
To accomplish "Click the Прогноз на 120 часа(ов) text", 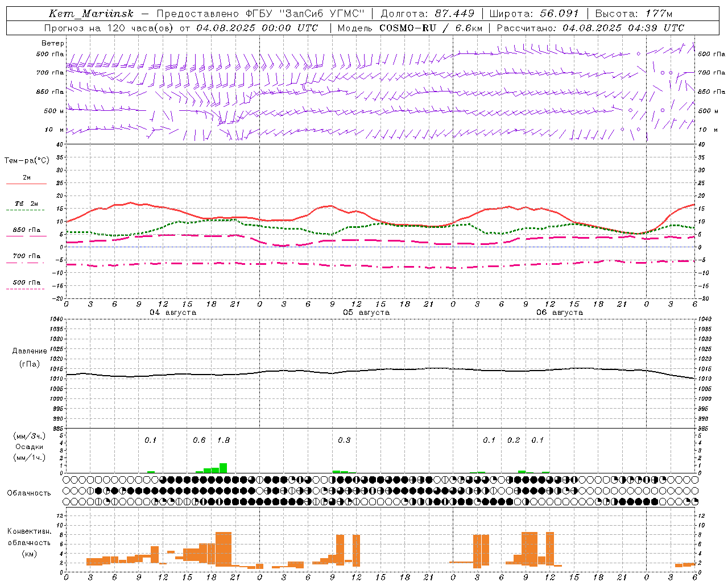I will 109,28.
